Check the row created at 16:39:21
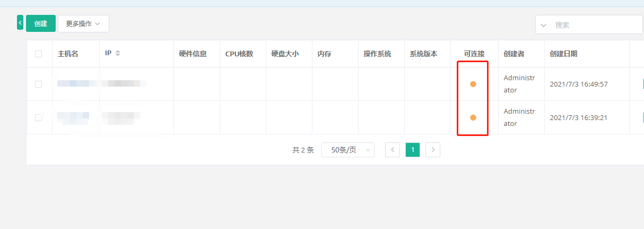 coord(38,117)
